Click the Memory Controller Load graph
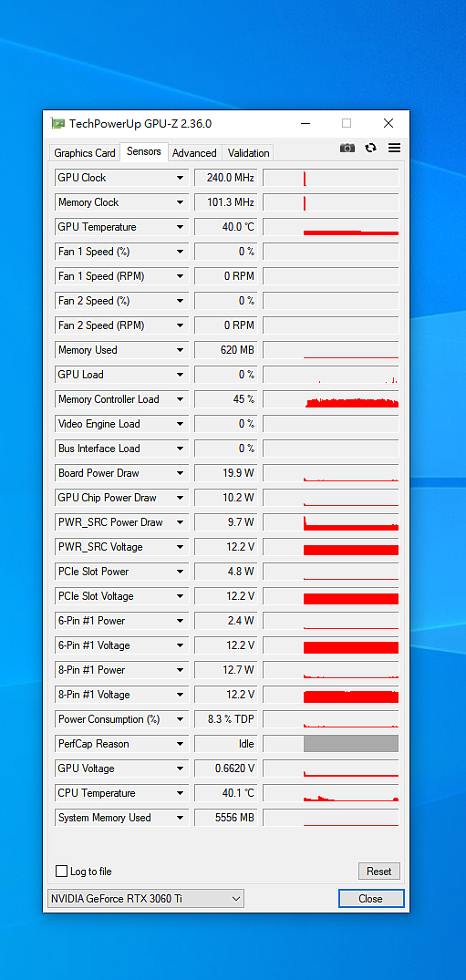This screenshot has width=466, height=980. 331,399
